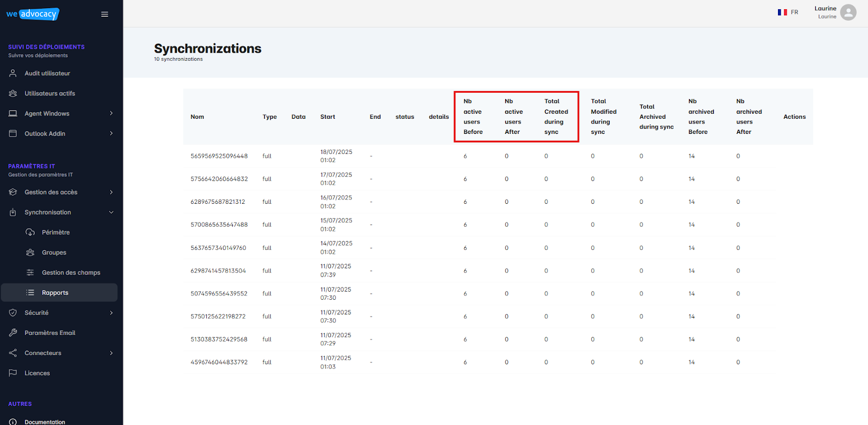Image resolution: width=868 pixels, height=425 pixels.
Task: Click the Utilisateurs actifs group icon
Action: [x=13, y=93]
